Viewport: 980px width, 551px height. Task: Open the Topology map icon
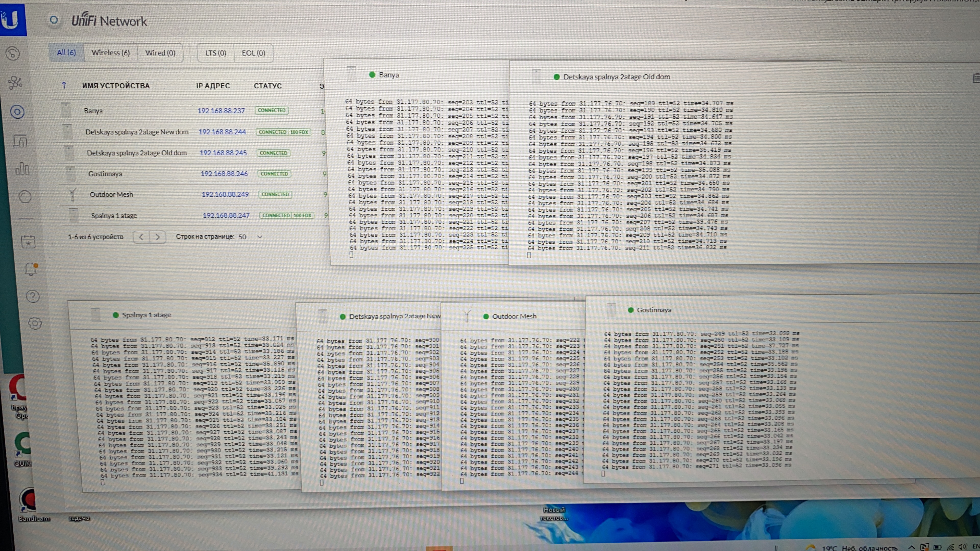pyautogui.click(x=15, y=82)
